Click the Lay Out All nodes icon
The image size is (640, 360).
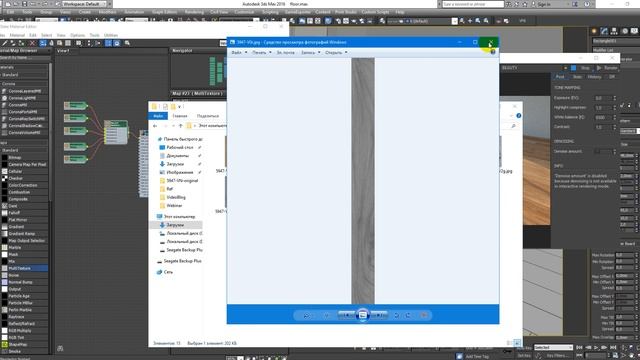click(89, 43)
